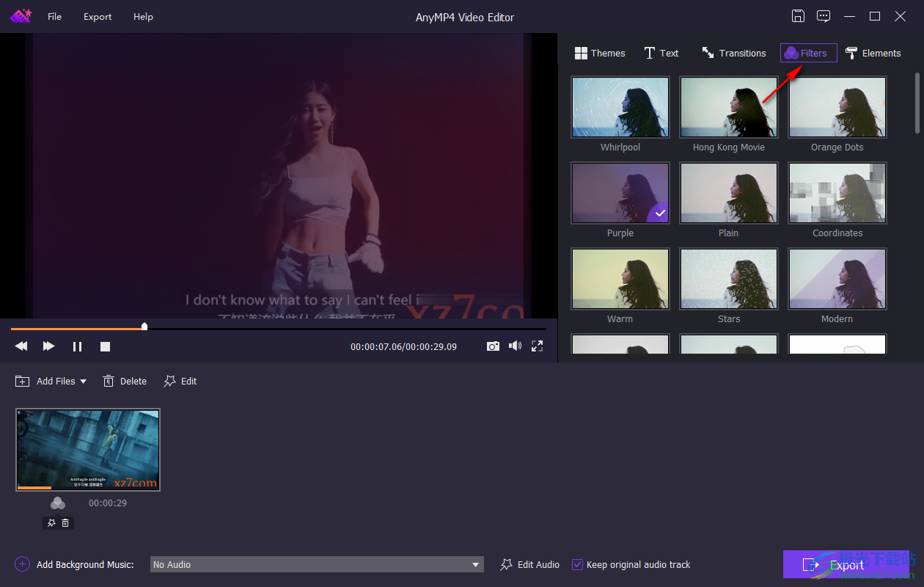Viewport: 924px width, 587px height.
Task: Pause the video preview
Action: [77, 346]
